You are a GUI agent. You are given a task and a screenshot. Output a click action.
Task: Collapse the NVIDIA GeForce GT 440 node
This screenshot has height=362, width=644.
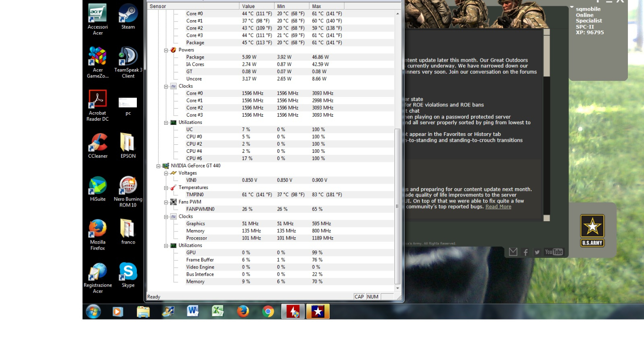click(x=158, y=166)
